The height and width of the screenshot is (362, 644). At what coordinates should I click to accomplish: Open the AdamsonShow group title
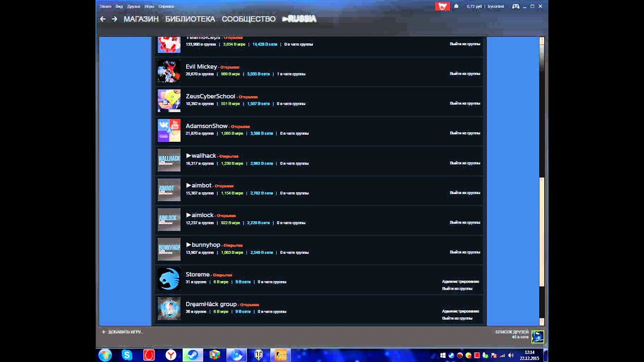pos(207,126)
